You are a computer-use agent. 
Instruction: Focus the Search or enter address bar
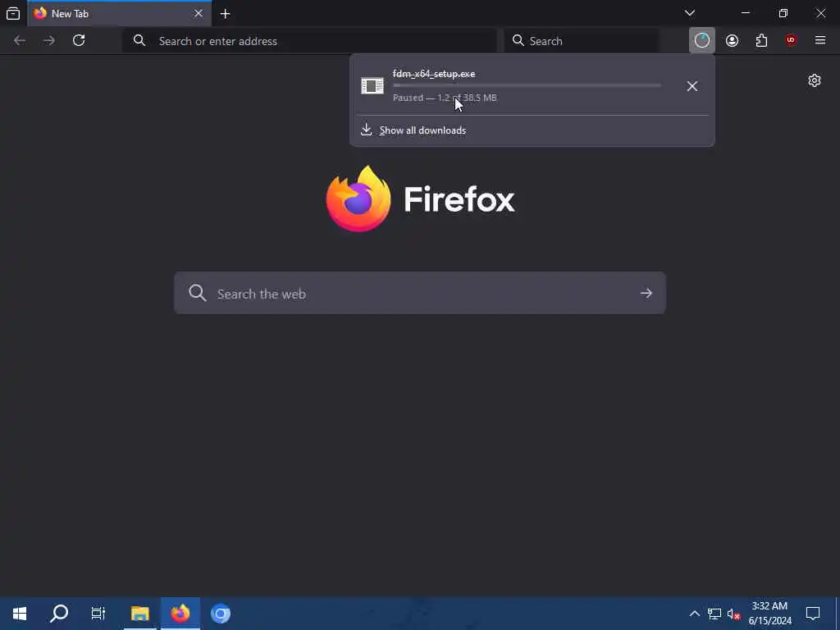coord(309,41)
